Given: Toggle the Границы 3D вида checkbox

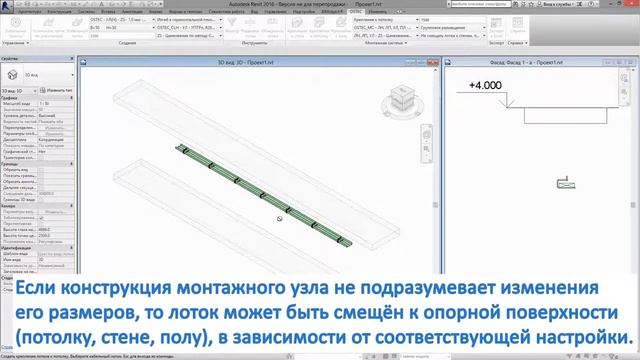Looking at the screenshot, I should (40, 200).
